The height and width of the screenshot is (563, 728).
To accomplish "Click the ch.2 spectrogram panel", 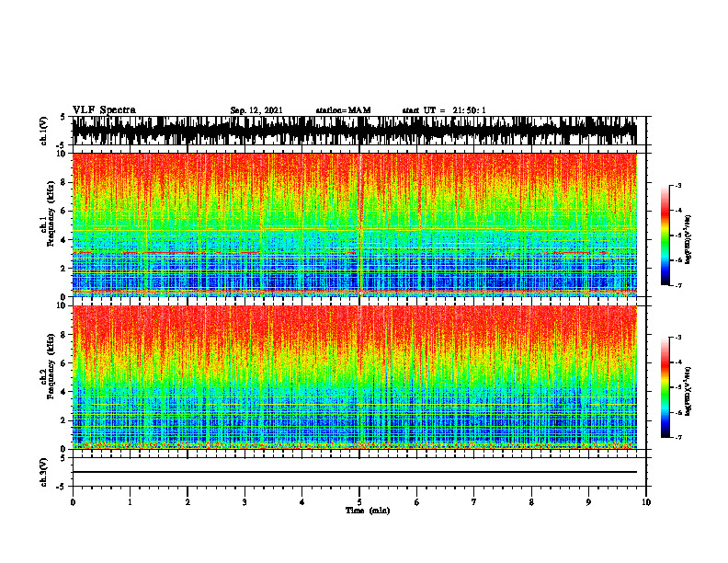I will 354,377.
